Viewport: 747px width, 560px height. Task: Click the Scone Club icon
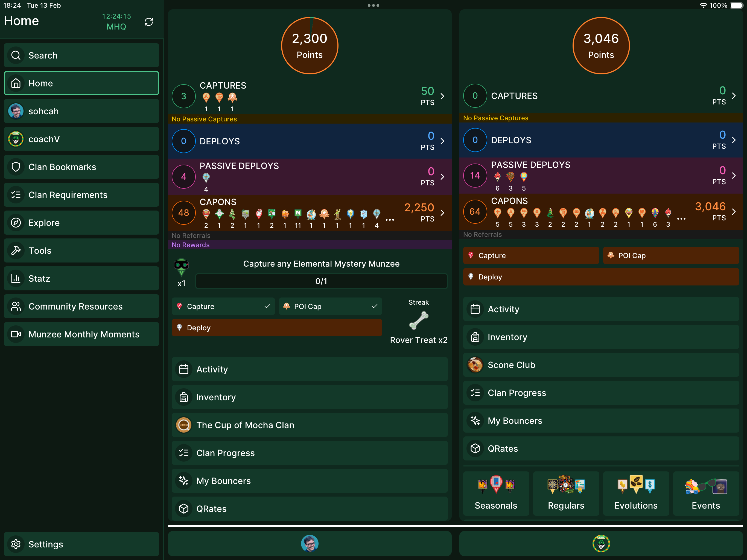pos(475,365)
